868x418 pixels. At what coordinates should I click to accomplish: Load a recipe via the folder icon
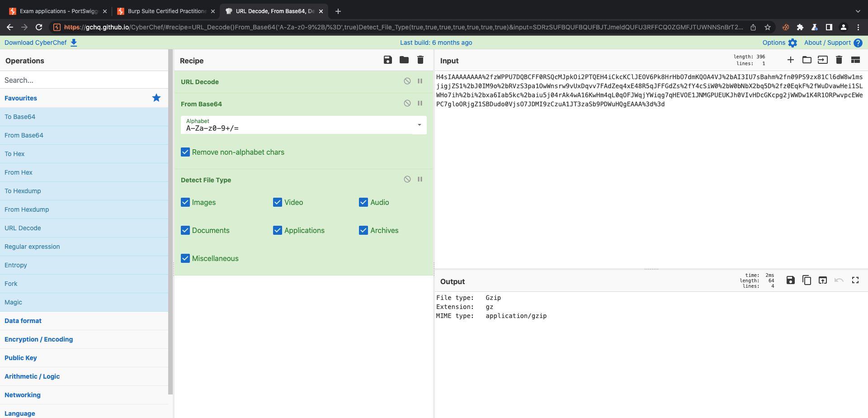[x=404, y=60]
